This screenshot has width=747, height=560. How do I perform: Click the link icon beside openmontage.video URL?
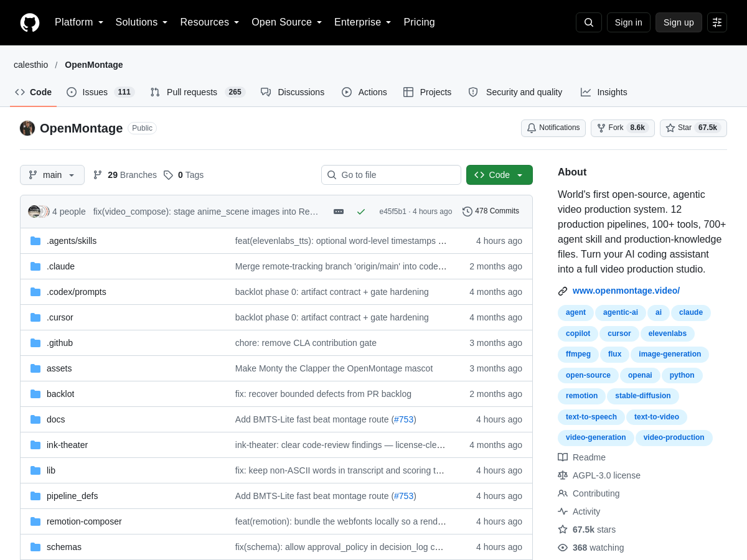pos(563,291)
